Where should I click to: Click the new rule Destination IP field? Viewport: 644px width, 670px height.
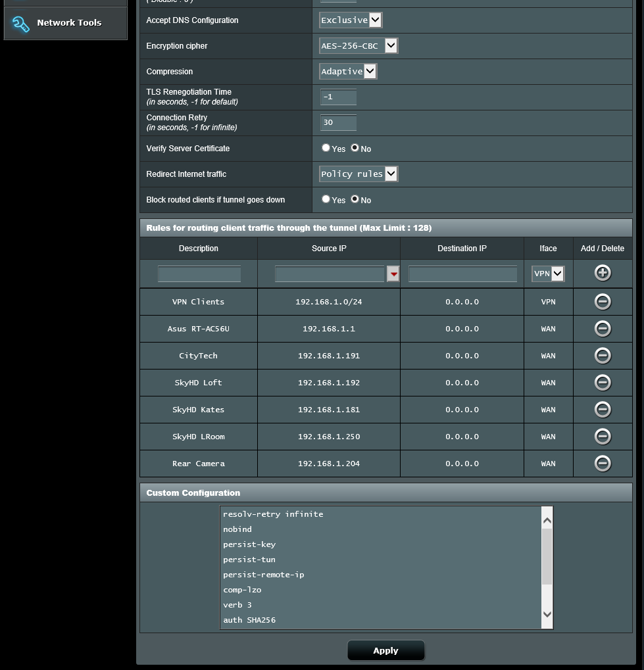click(462, 274)
